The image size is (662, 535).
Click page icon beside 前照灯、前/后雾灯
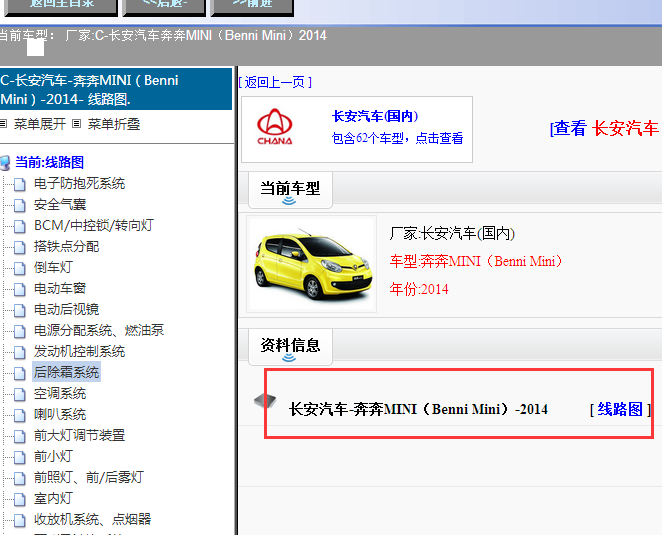(x=19, y=478)
